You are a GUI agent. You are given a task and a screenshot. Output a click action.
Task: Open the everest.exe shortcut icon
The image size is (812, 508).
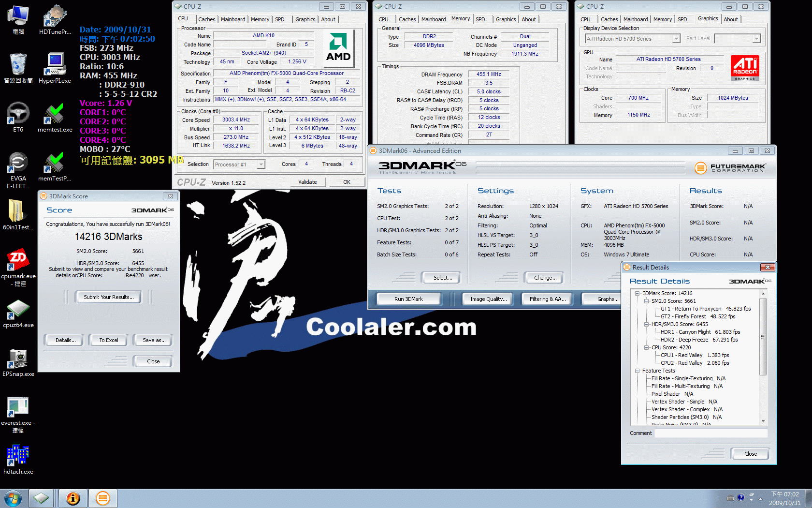pyautogui.click(x=18, y=408)
